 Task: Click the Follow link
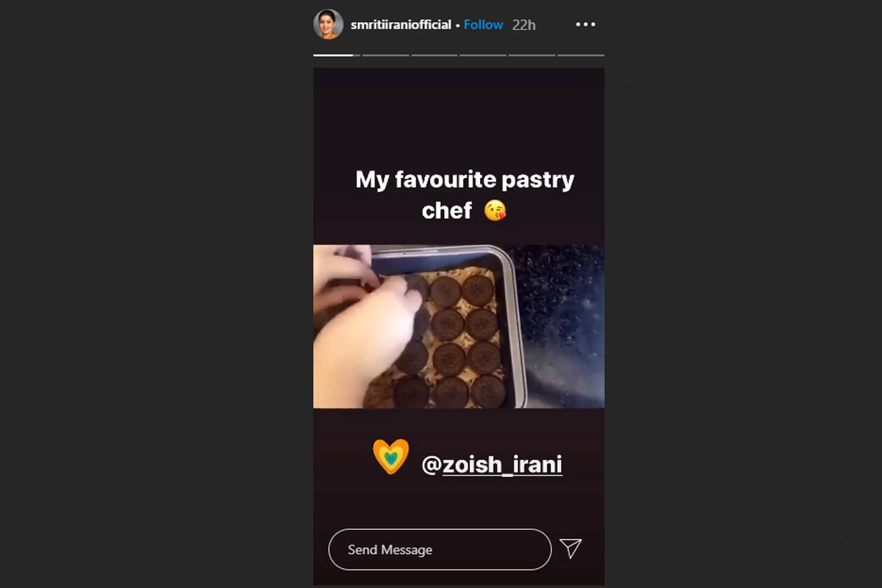point(484,24)
